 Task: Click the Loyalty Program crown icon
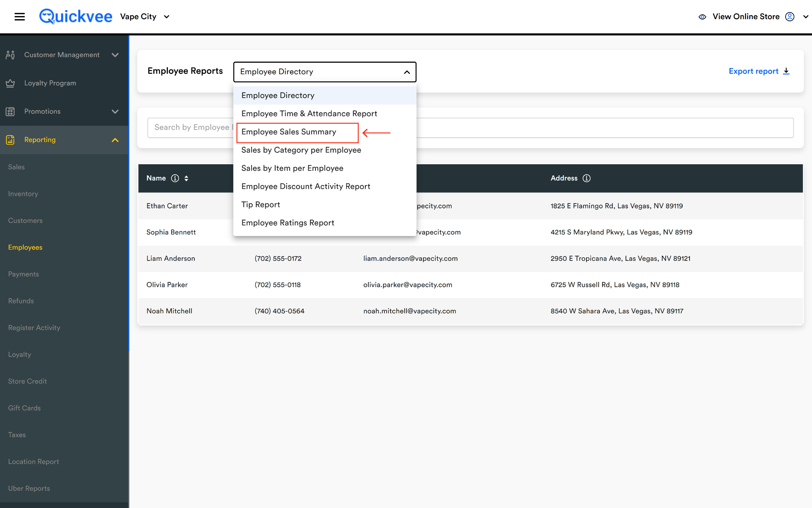click(x=10, y=83)
